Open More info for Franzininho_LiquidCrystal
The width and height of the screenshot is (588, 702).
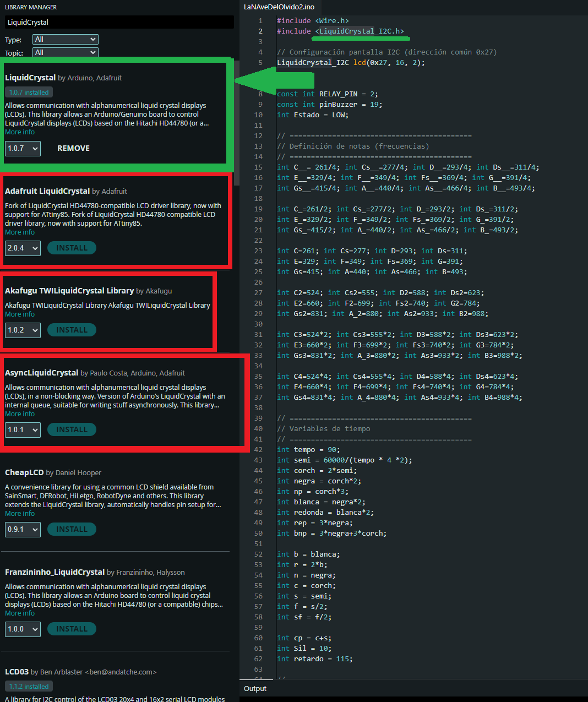point(20,613)
